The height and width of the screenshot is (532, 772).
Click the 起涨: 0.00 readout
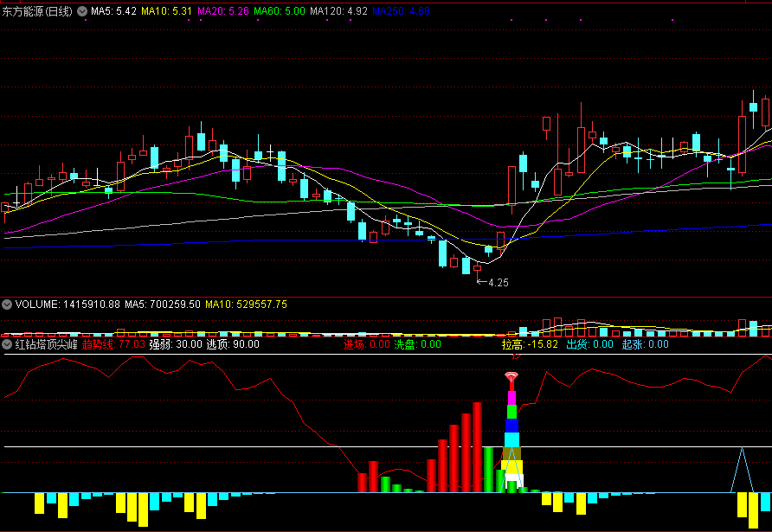point(646,344)
